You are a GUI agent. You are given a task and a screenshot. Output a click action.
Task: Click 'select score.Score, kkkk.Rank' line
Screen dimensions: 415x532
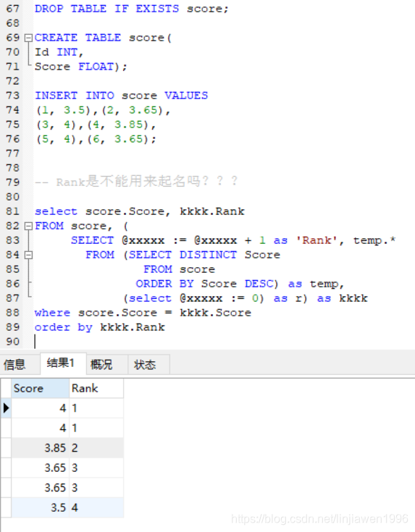pyautogui.click(x=140, y=211)
